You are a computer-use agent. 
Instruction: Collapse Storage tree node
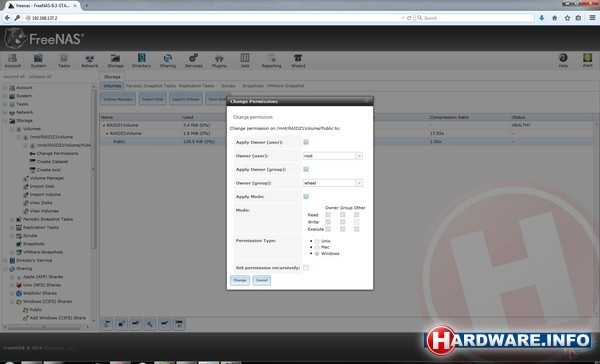click(x=5, y=121)
